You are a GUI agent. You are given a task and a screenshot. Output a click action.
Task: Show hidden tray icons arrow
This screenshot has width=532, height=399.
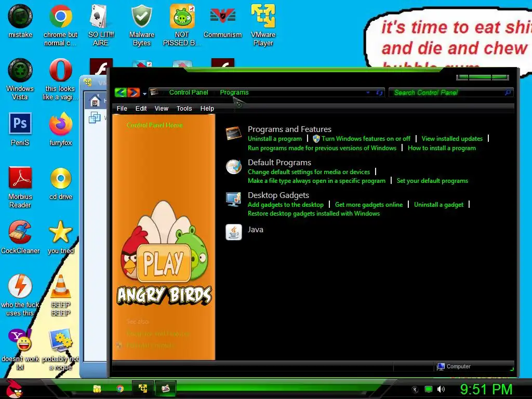[x=415, y=390]
